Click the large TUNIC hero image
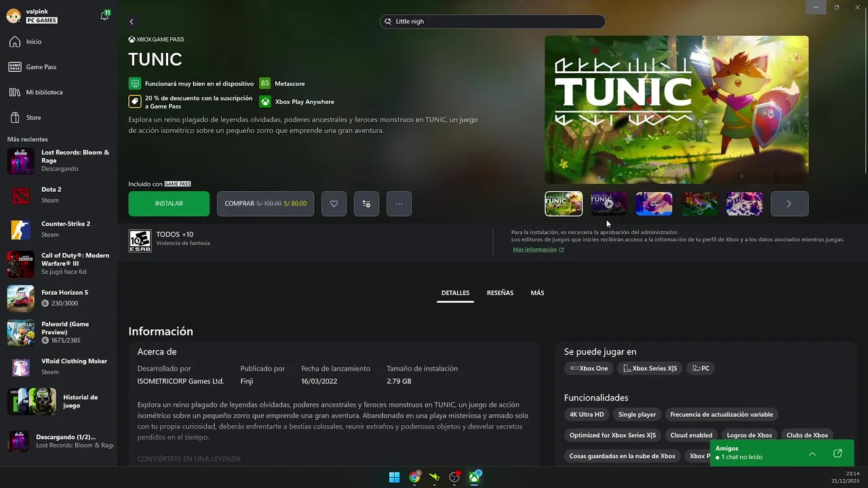Viewport: 868px width, 488px height. pyautogui.click(x=677, y=110)
